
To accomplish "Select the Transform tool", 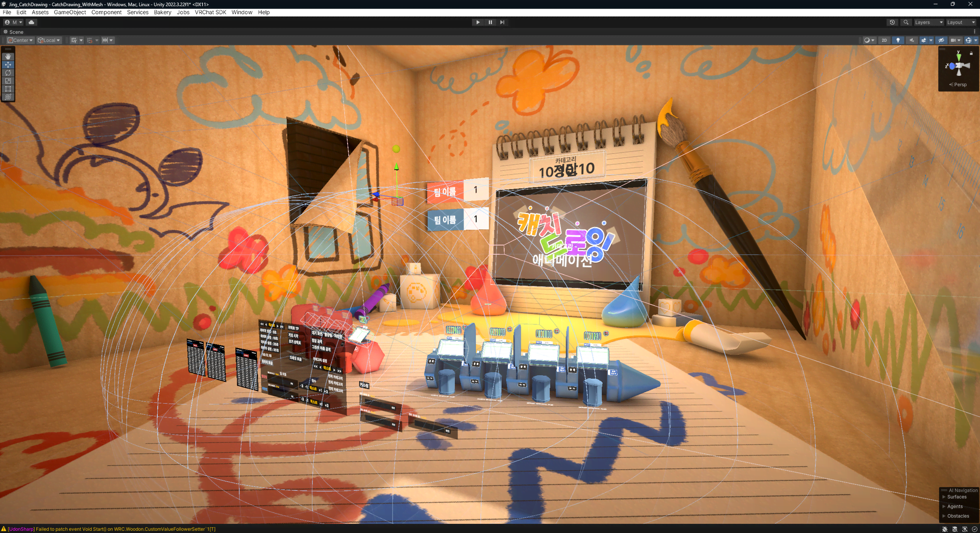I will click(8, 97).
